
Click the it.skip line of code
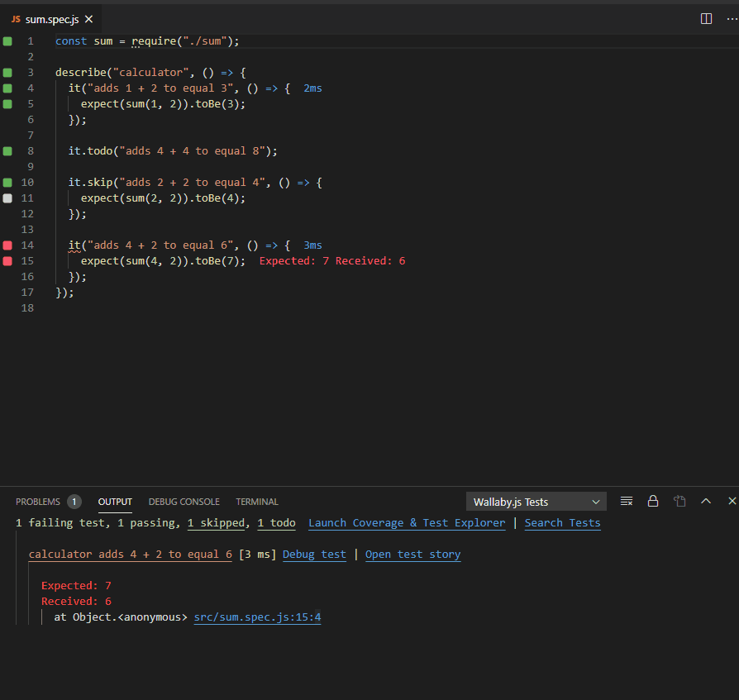(195, 183)
